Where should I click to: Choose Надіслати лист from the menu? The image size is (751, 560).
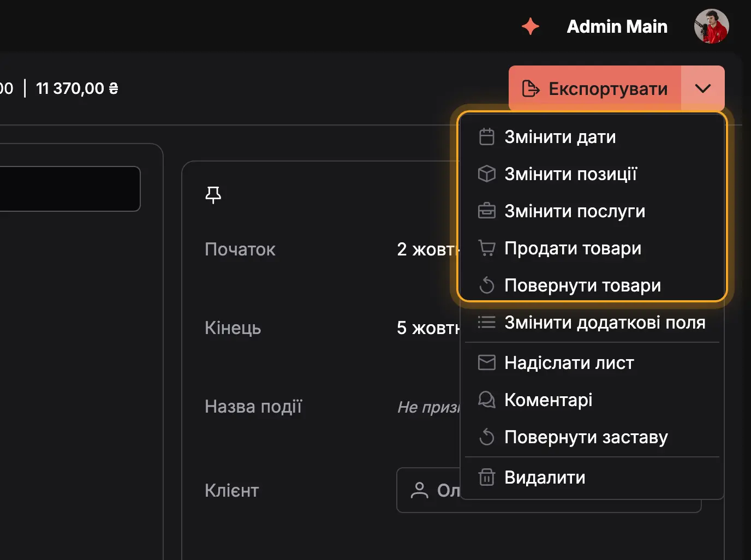[x=592, y=362]
